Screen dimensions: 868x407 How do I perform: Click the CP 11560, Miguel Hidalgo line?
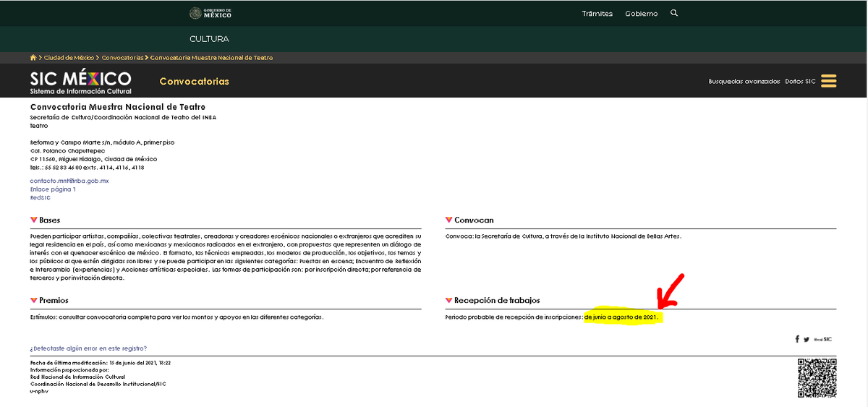click(93, 159)
